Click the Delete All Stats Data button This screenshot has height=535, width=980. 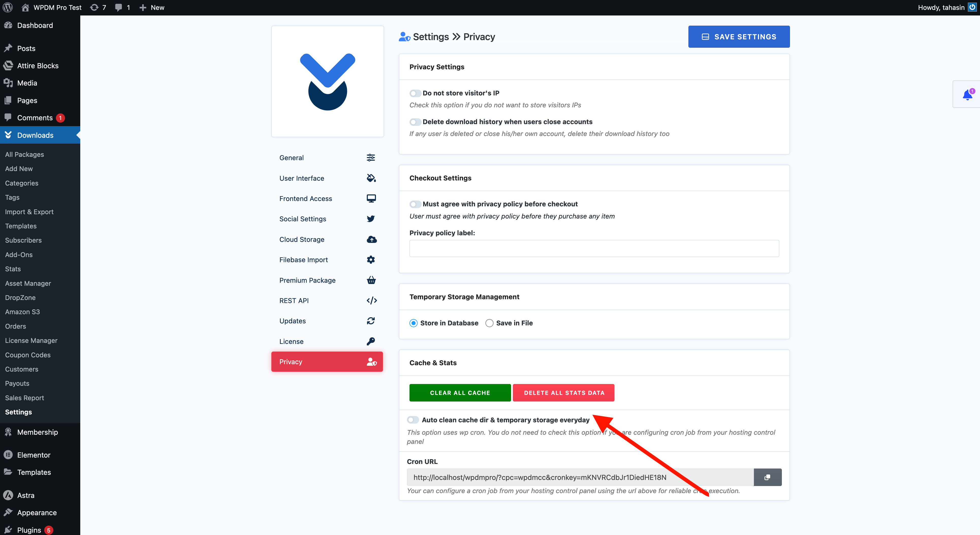[x=563, y=393]
